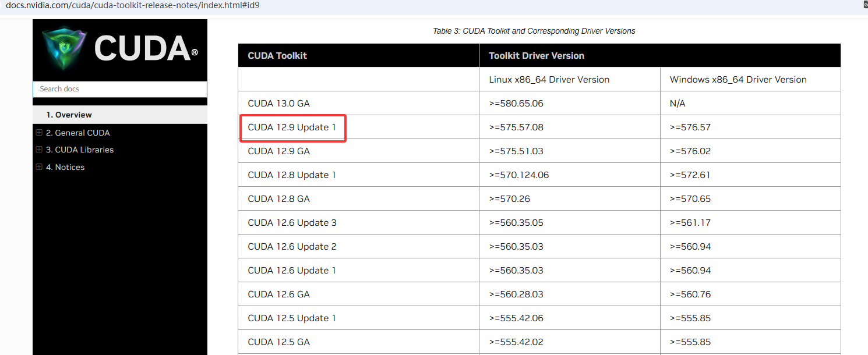Click the >=555.42.06 Linux driver value
This screenshot has height=355, width=868.
516,318
